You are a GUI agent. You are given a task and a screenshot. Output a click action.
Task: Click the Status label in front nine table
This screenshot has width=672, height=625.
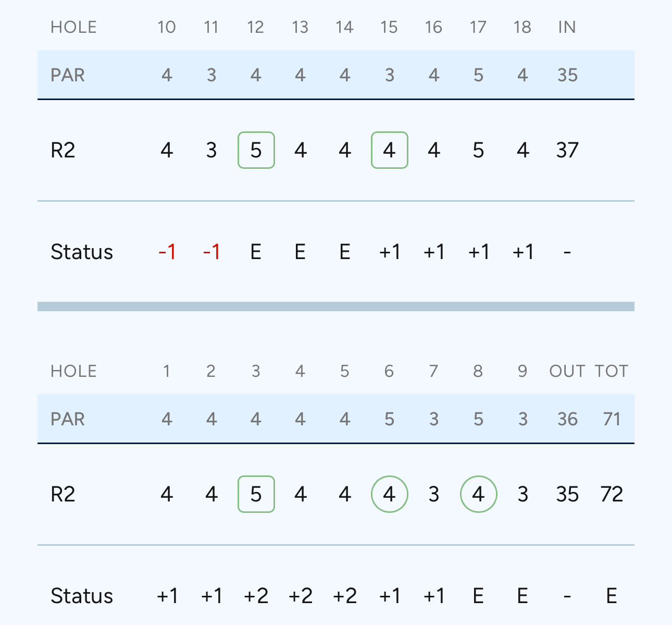coord(82,596)
